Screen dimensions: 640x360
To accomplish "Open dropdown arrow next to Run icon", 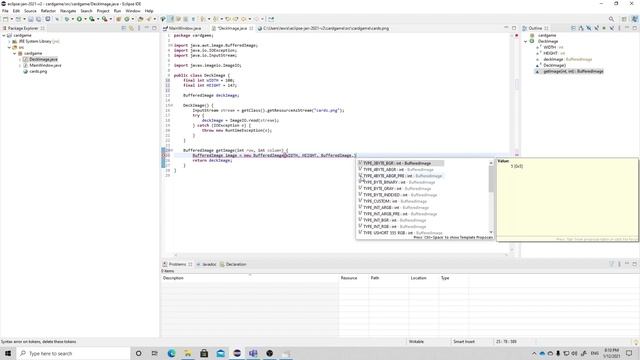I will coord(85,19).
